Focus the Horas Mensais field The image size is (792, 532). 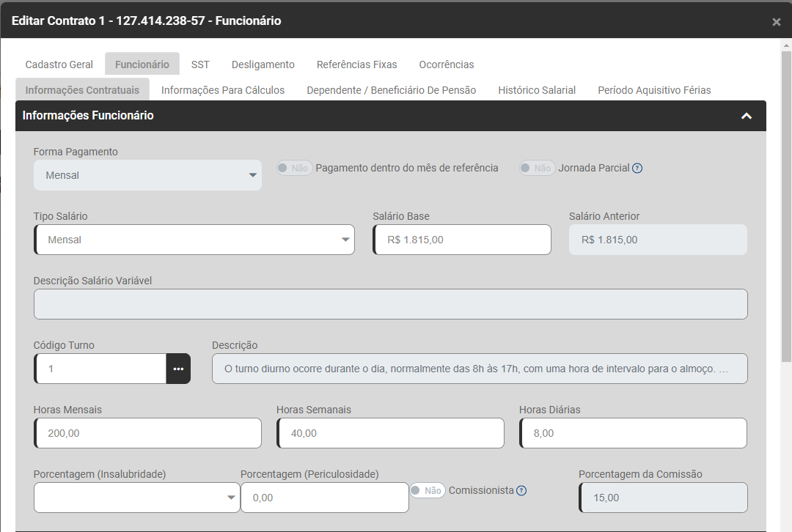148,433
